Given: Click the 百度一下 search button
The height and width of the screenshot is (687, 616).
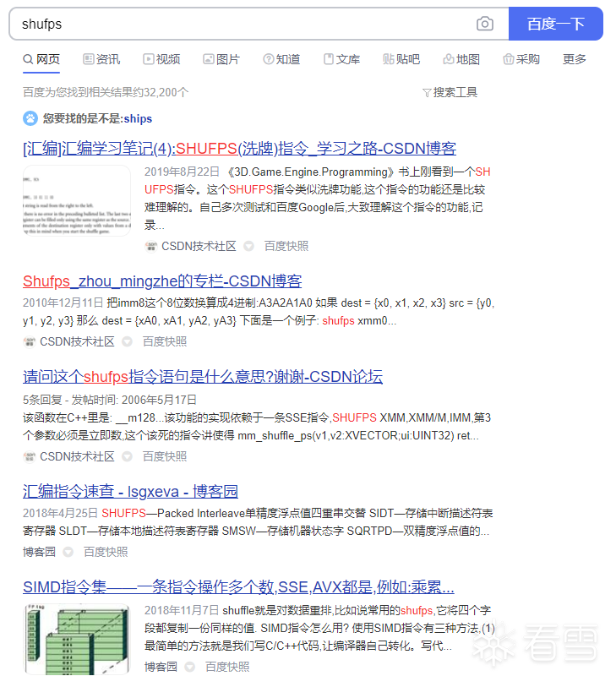Looking at the screenshot, I should click(555, 24).
